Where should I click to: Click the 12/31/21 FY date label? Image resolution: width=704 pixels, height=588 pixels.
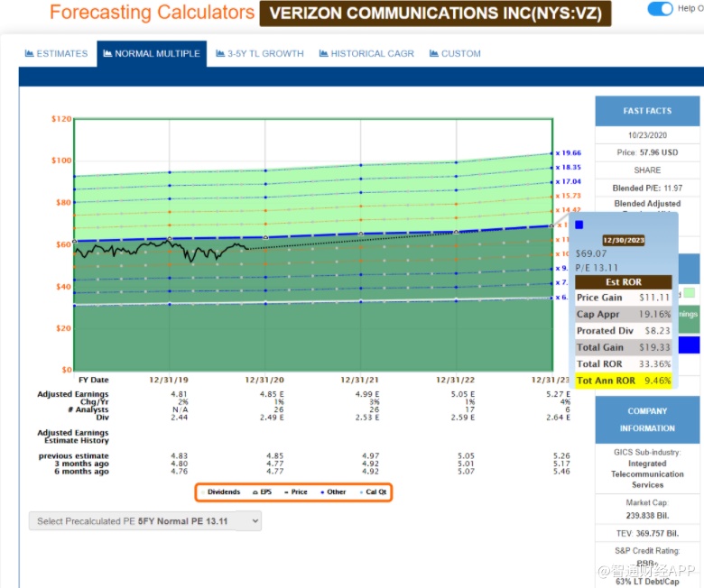[x=359, y=380]
